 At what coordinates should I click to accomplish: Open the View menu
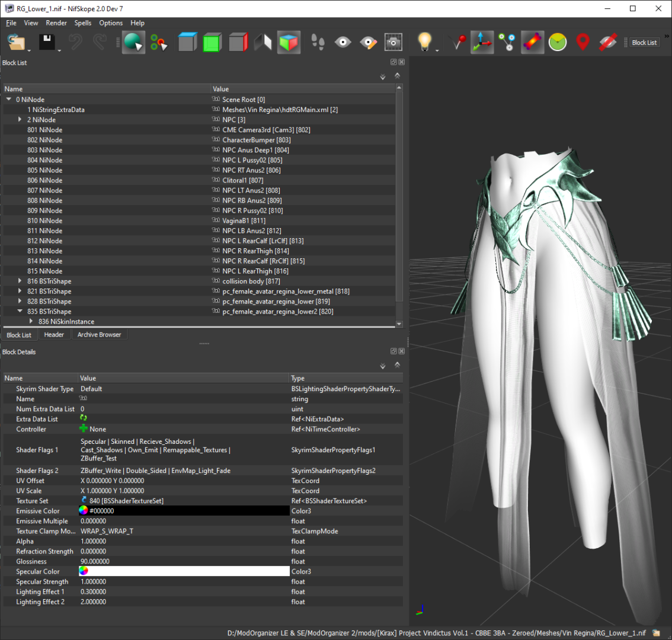click(31, 23)
